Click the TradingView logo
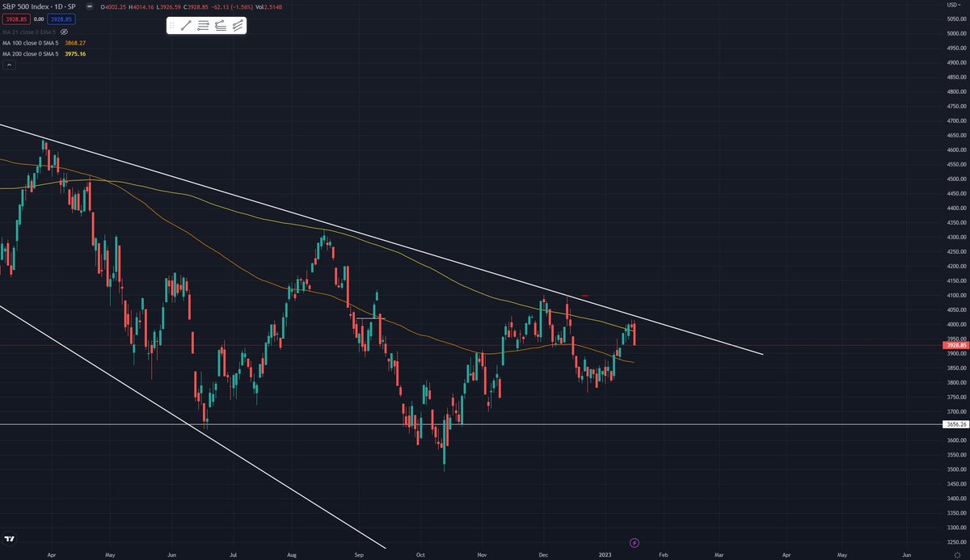 [x=10, y=539]
